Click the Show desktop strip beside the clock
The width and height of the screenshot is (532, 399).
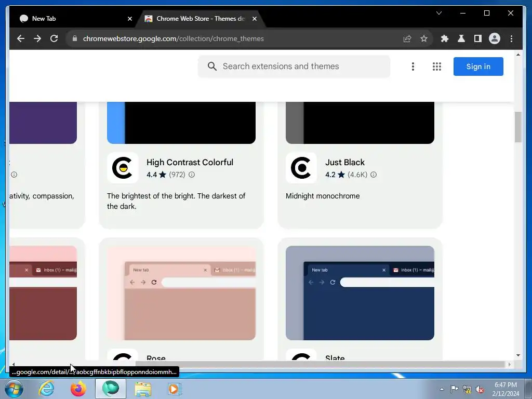528,389
